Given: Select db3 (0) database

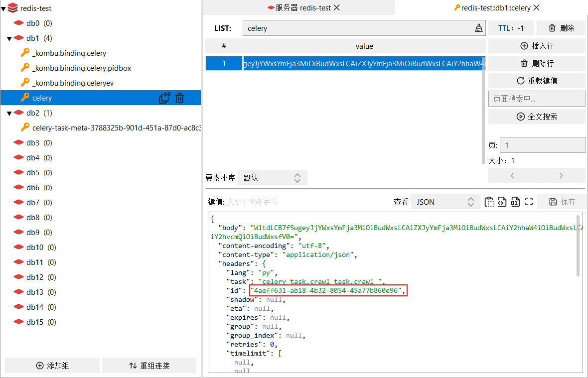Looking at the screenshot, I should click(x=39, y=143).
